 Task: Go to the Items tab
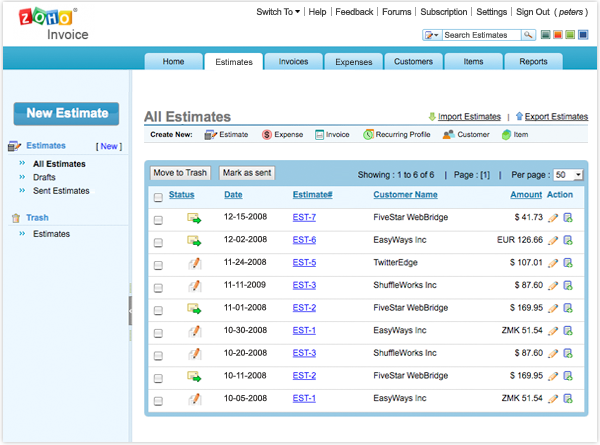(x=473, y=62)
